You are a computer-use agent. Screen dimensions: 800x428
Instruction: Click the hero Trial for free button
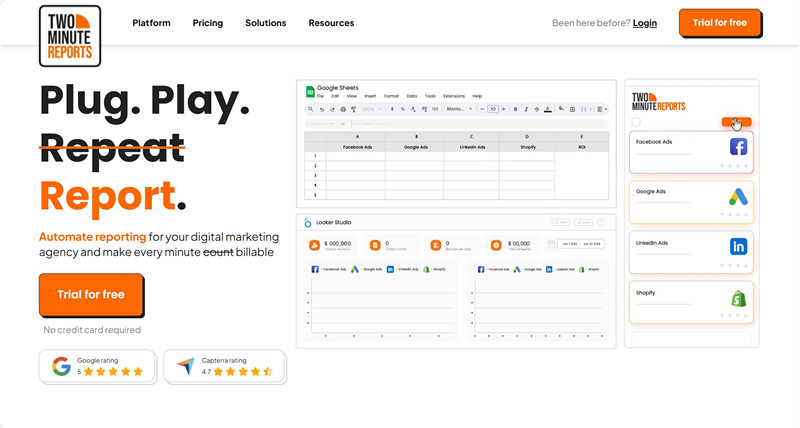click(x=91, y=294)
